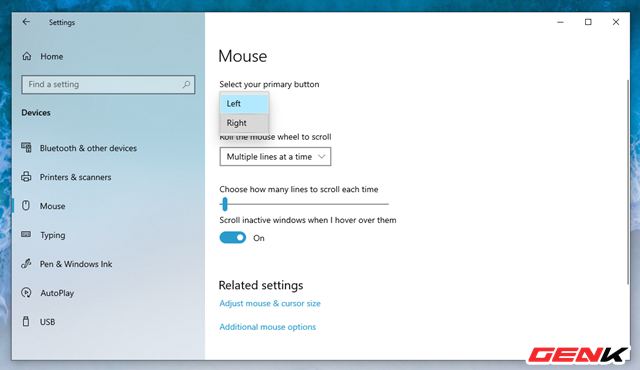Click the Mouse icon in sidebar

(26, 206)
